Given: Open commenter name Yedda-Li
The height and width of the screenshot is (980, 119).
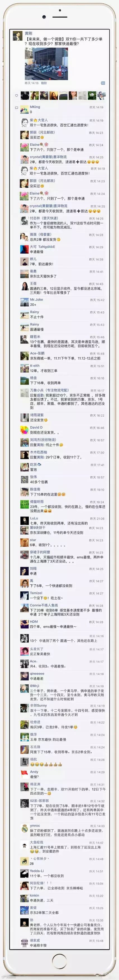Looking at the screenshot, I should click(37, 871).
